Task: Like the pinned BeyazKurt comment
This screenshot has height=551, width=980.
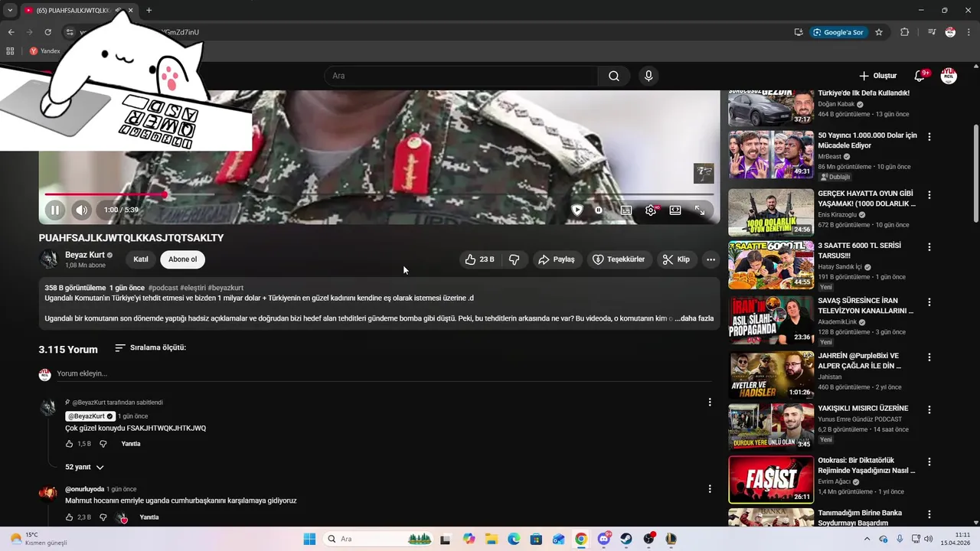Action: [x=69, y=444]
